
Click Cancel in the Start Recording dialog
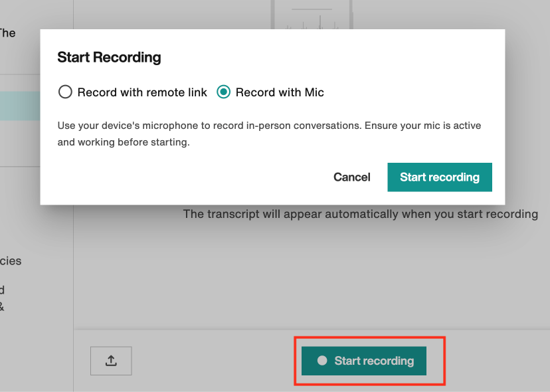[x=352, y=177]
